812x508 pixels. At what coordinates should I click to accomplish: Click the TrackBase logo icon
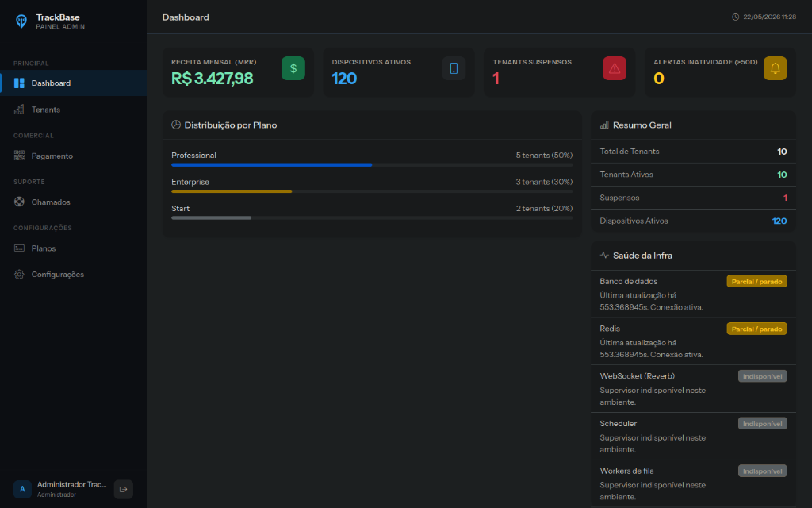coord(21,21)
